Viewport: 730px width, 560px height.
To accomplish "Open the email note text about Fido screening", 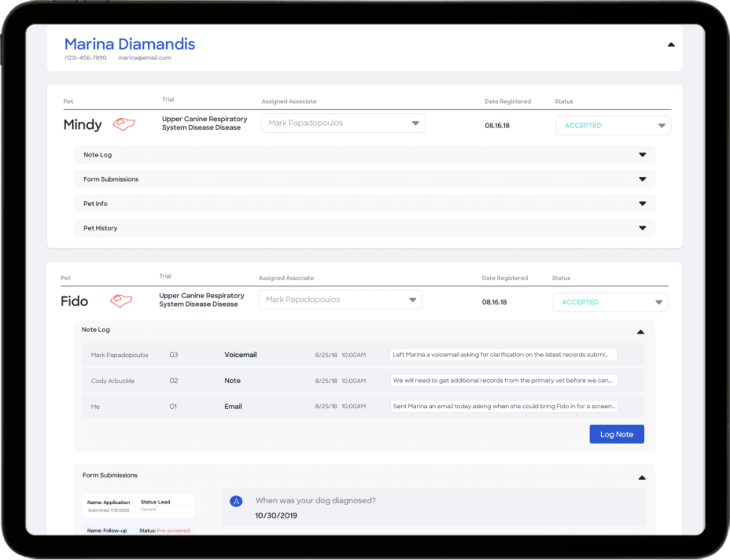I will pos(504,406).
